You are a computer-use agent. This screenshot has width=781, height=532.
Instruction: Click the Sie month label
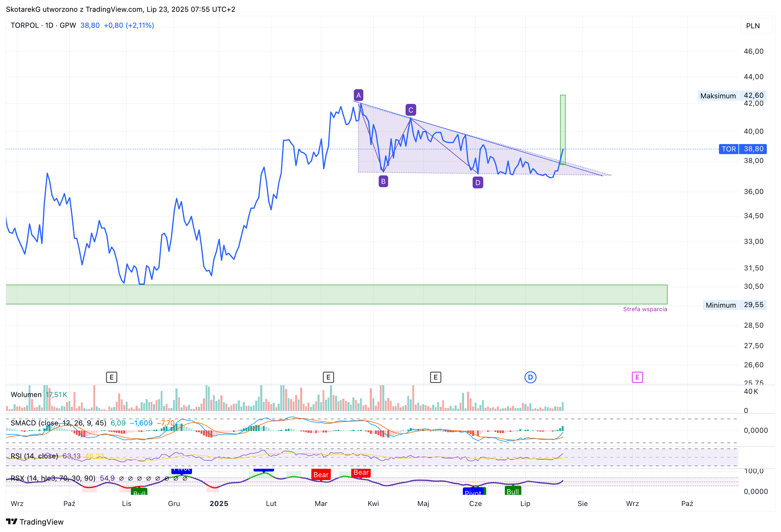coord(583,503)
